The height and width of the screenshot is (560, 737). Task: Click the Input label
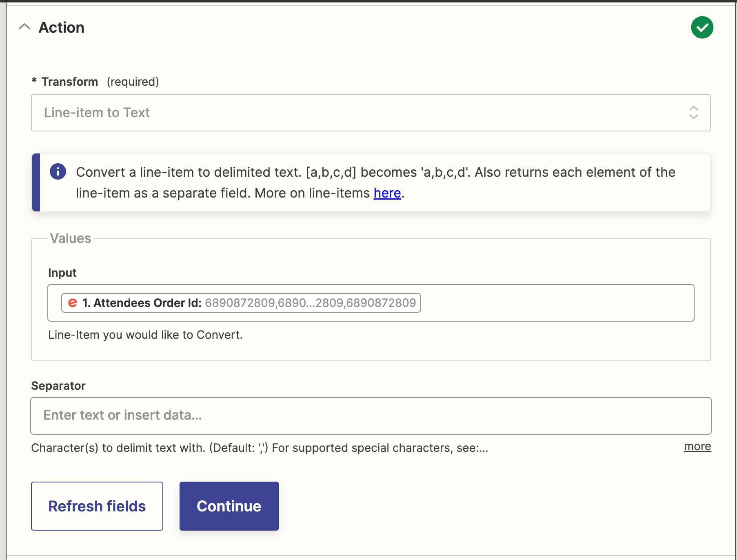pyautogui.click(x=62, y=273)
